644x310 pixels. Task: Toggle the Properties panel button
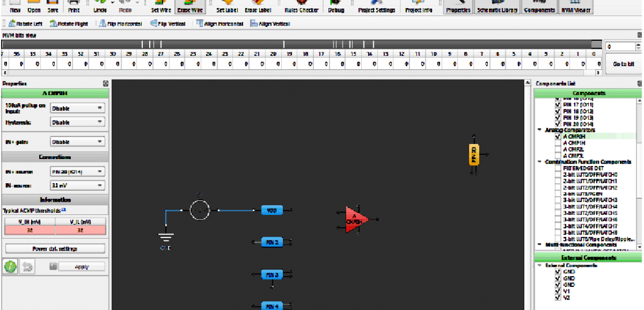tap(458, 7)
